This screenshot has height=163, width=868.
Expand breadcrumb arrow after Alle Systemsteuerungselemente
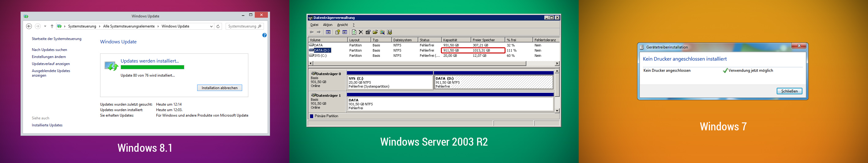coord(158,26)
